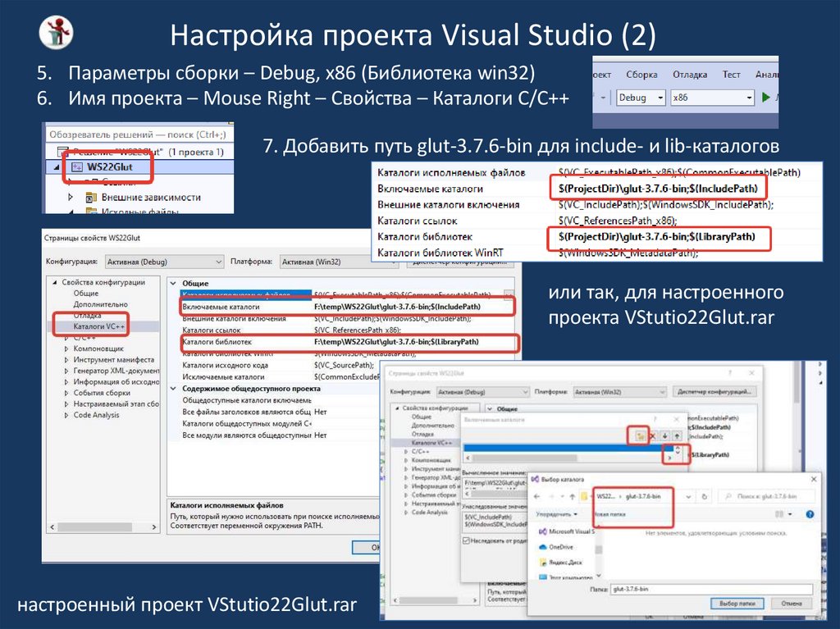Click the Папка name input field
This screenshot has width=840, height=629.
[x=711, y=589]
